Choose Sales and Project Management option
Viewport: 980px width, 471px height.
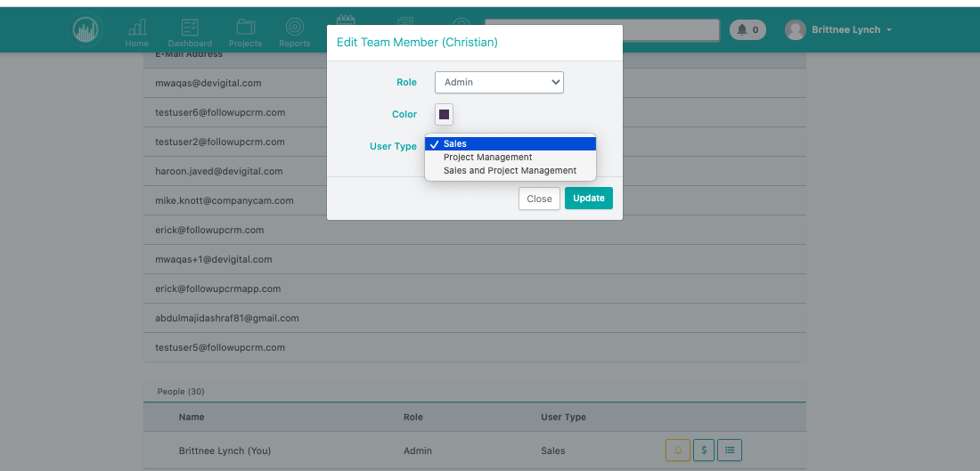[510, 171]
